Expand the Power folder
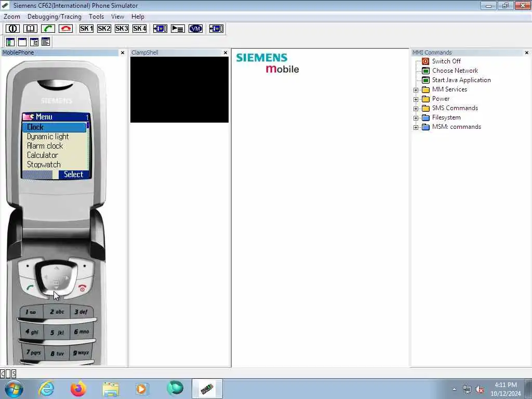 click(x=416, y=99)
